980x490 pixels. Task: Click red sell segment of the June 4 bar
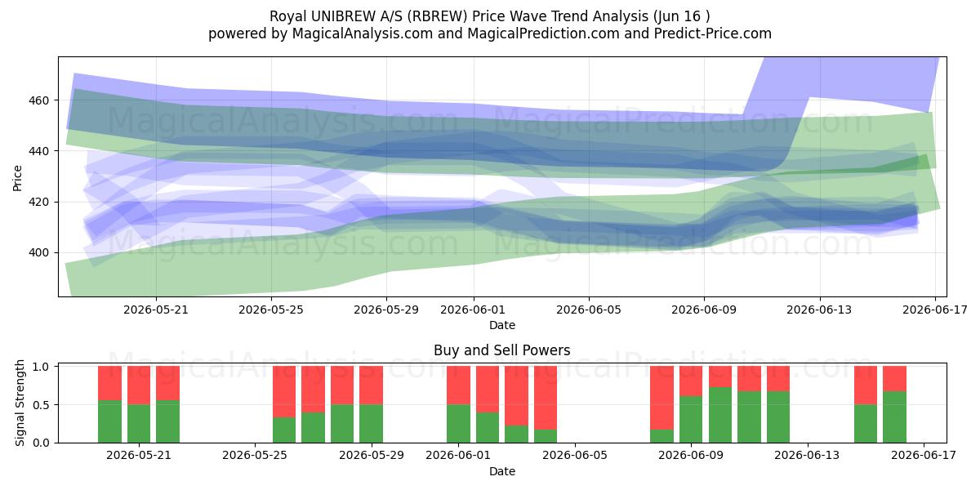(x=546, y=398)
